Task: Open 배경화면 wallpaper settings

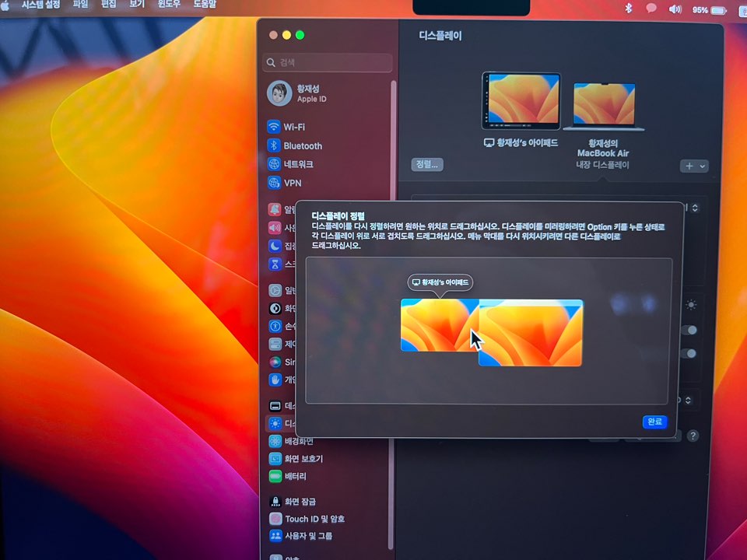Action: coord(290,441)
